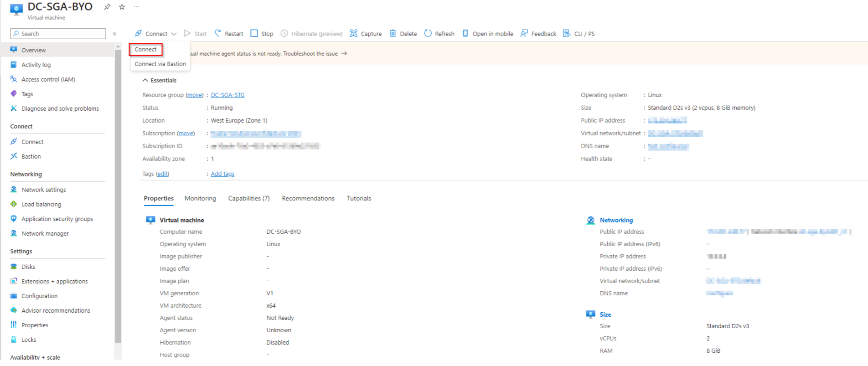This screenshot has width=868, height=366.
Task: Open the more options ellipsis menu
Action: [136, 7]
